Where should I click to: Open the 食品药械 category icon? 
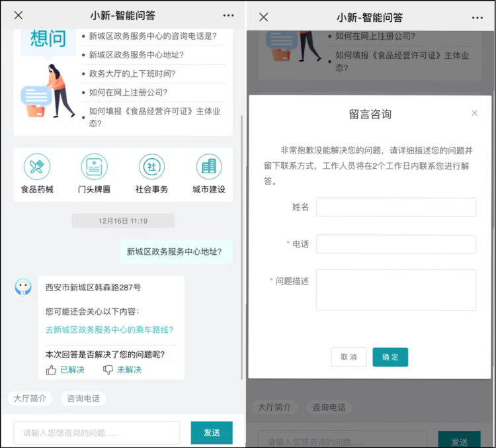pos(38,167)
